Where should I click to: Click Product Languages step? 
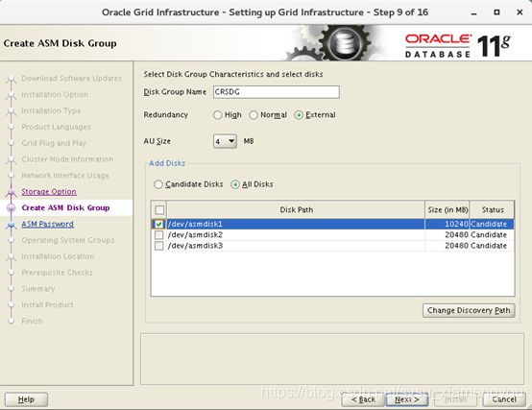[56, 127]
